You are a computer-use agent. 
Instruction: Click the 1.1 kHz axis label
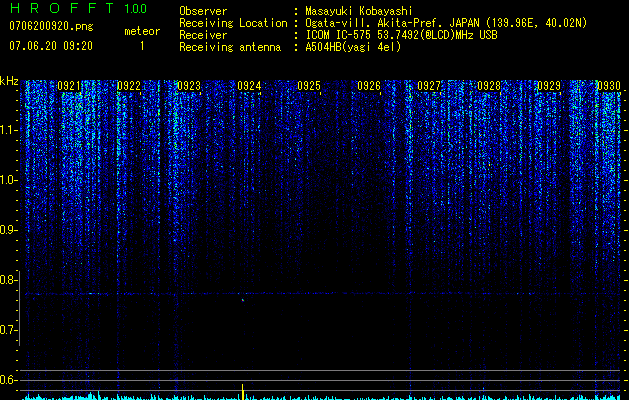tap(8, 130)
